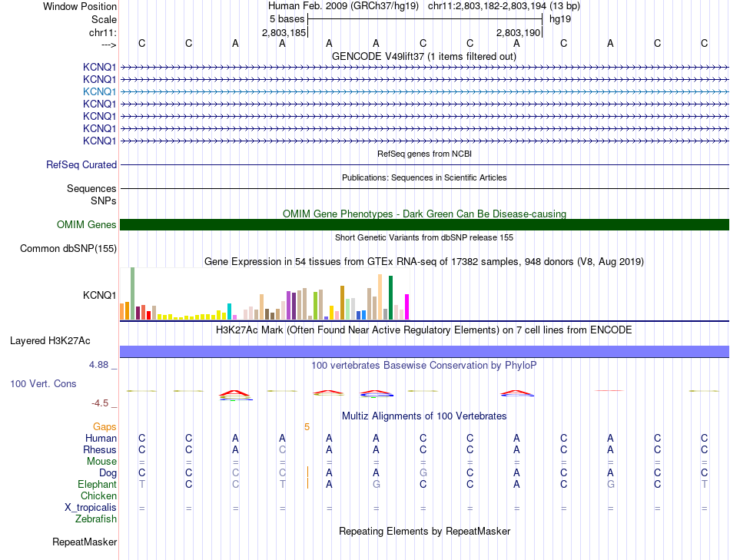Open Short Genetic Variants from dbSNP title
The width and height of the screenshot is (730, 560).
click(424, 237)
